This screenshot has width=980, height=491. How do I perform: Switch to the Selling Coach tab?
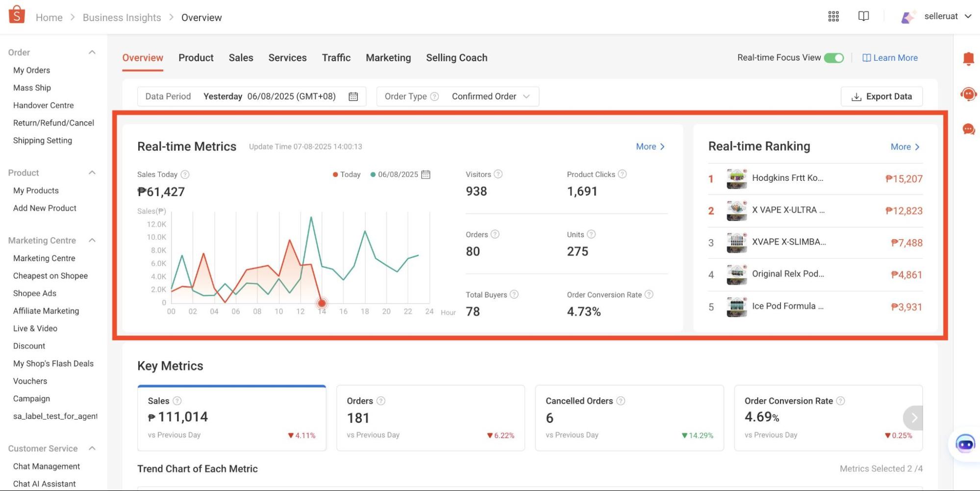[x=456, y=57]
